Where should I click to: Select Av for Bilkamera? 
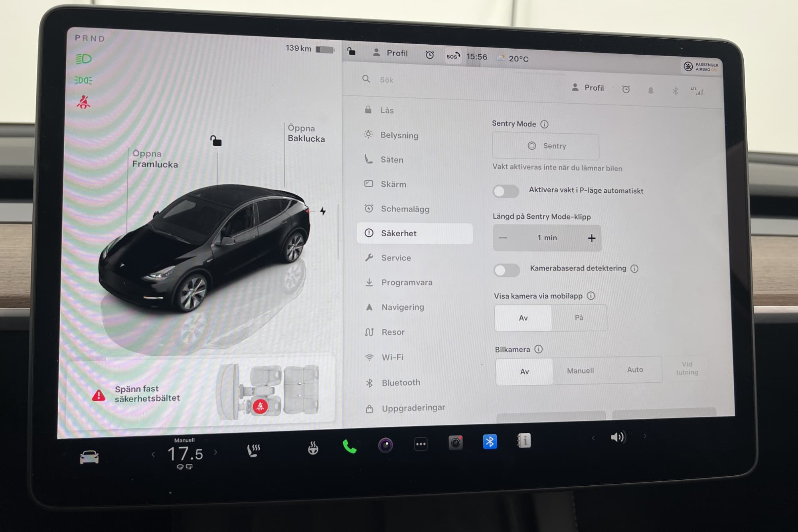[524, 372]
